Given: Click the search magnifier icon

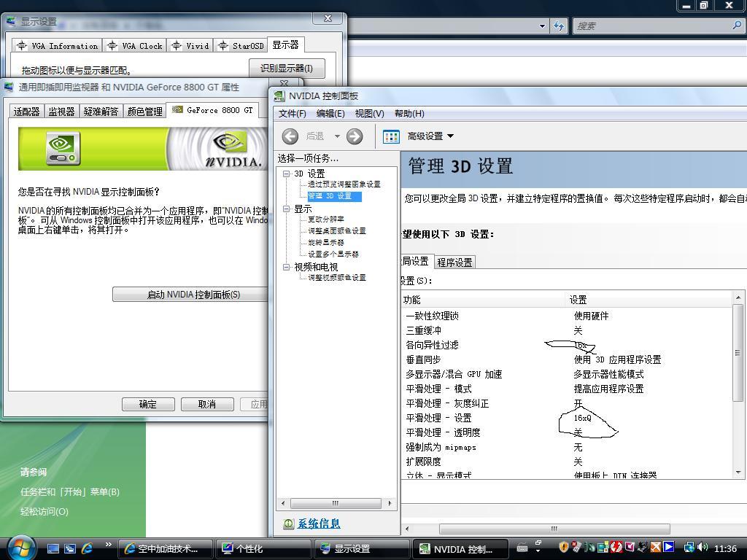Looking at the screenshot, I should pos(737,26).
